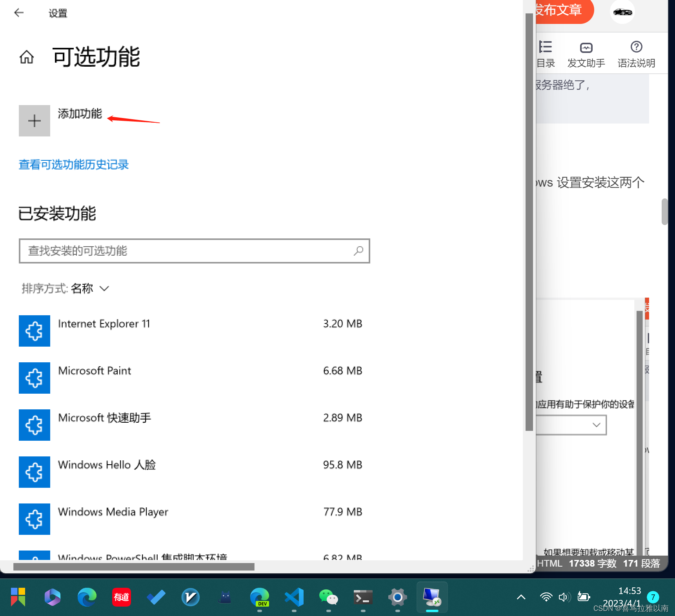The width and height of the screenshot is (675, 616).
Task: Click the 添加功能 label
Action: pyautogui.click(x=80, y=114)
